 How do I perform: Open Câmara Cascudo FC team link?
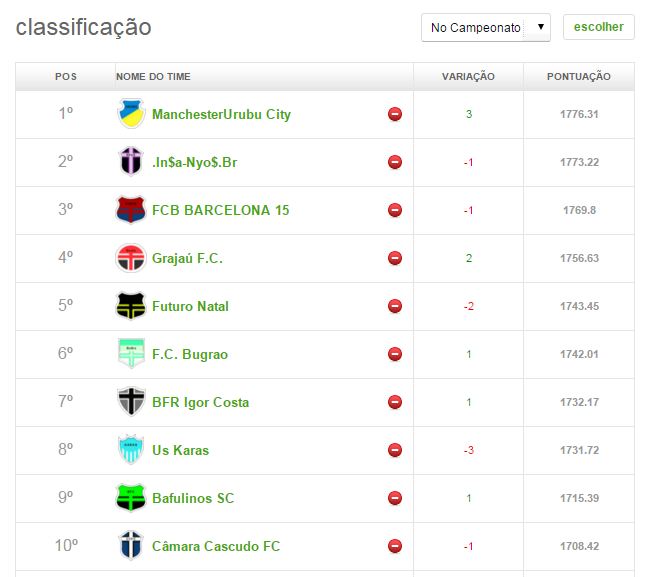(x=216, y=546)
